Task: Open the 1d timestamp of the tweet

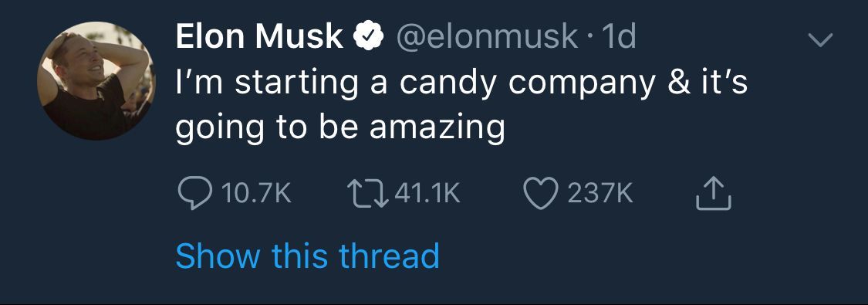Action: (618, 37)
